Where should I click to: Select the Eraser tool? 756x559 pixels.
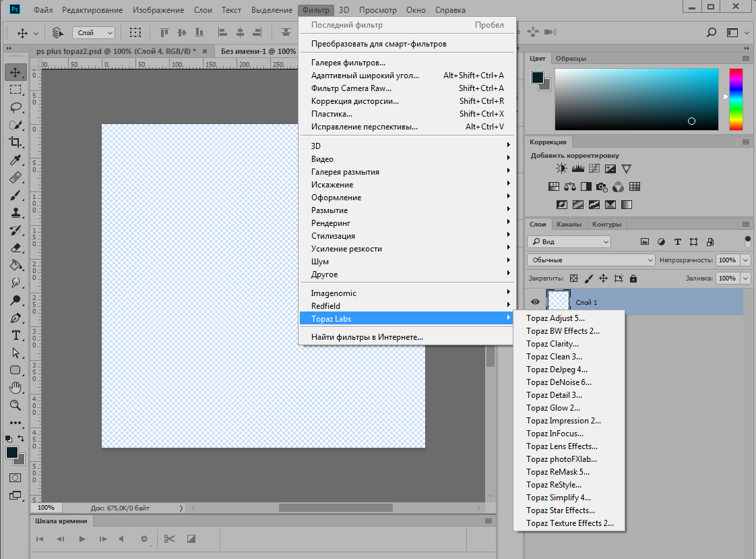pos(15,248)
